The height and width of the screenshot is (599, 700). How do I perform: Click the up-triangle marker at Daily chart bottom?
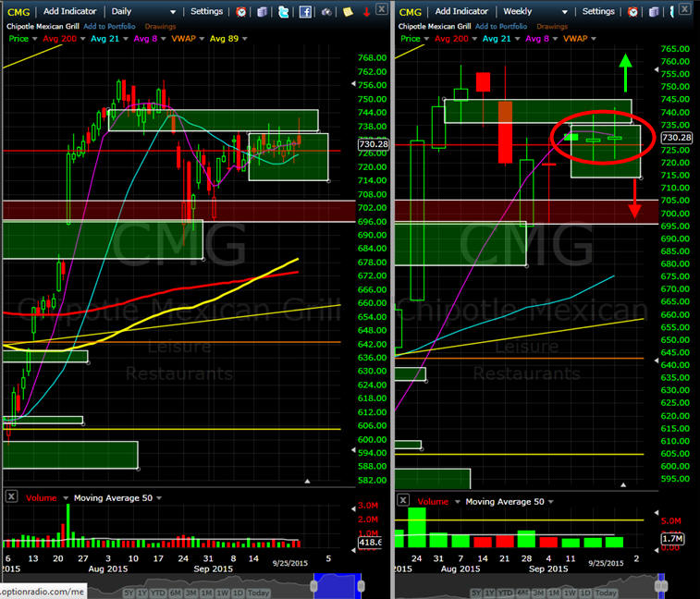[307, 482]
